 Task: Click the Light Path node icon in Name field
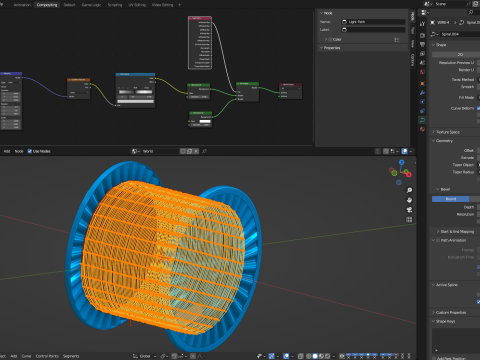pyautogui.click(x=344, y=22)
